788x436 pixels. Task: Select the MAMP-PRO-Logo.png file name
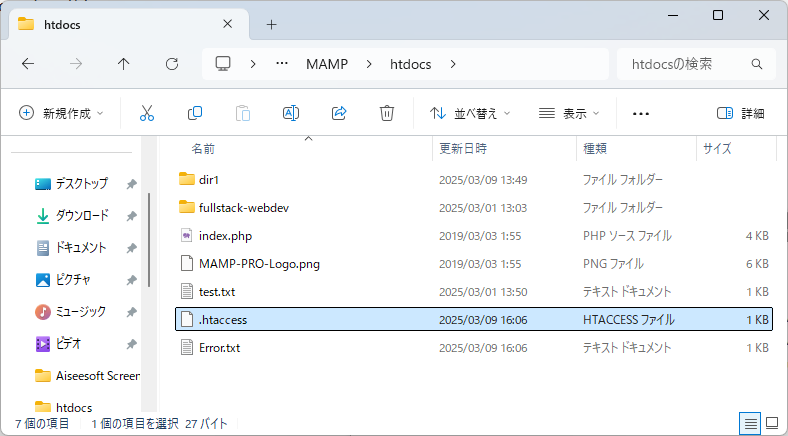[x=259, y=264]
